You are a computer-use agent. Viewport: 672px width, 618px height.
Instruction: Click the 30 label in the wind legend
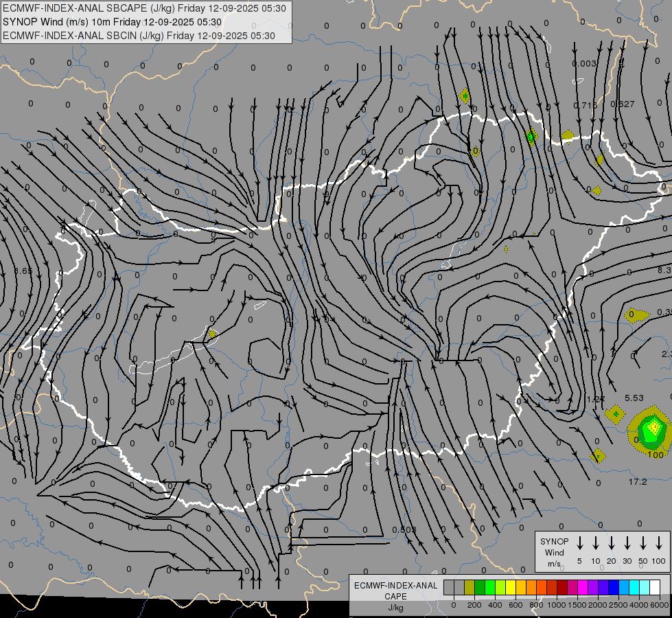[x=627, y=561]
